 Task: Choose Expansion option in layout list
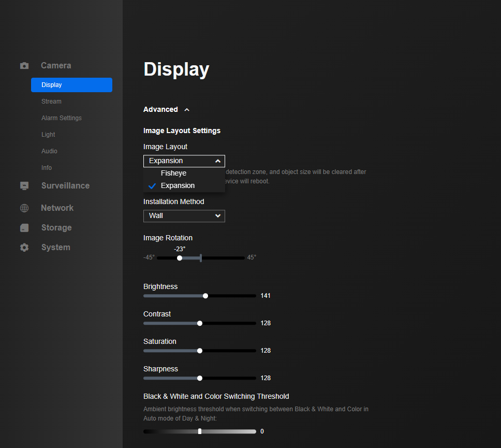tap(184, 186)
